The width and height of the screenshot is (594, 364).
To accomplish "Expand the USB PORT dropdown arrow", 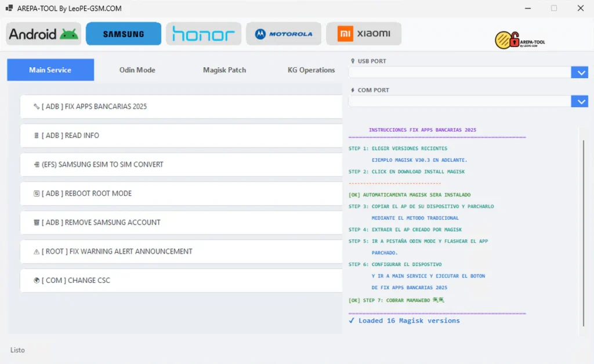I will tap(579, 72).
